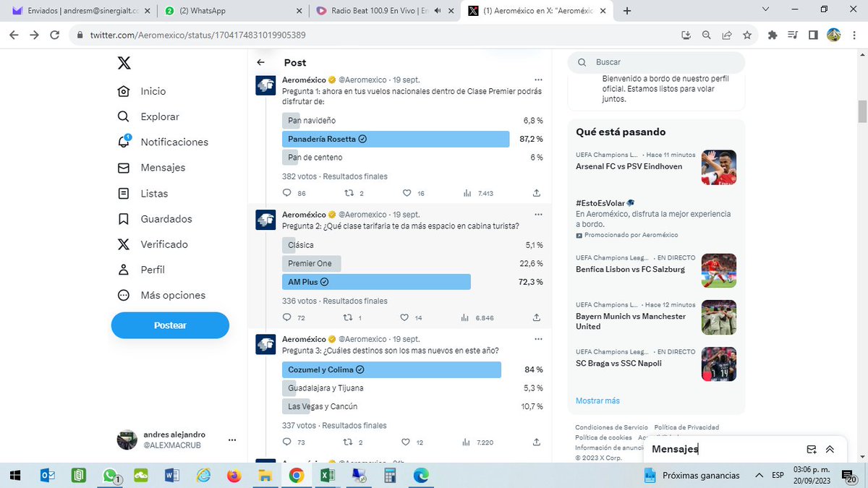This screenshot has width=868, height=488.
Task: Expand the Mensajes drawer
Action: pyautogui.click(x=830, y=449)
